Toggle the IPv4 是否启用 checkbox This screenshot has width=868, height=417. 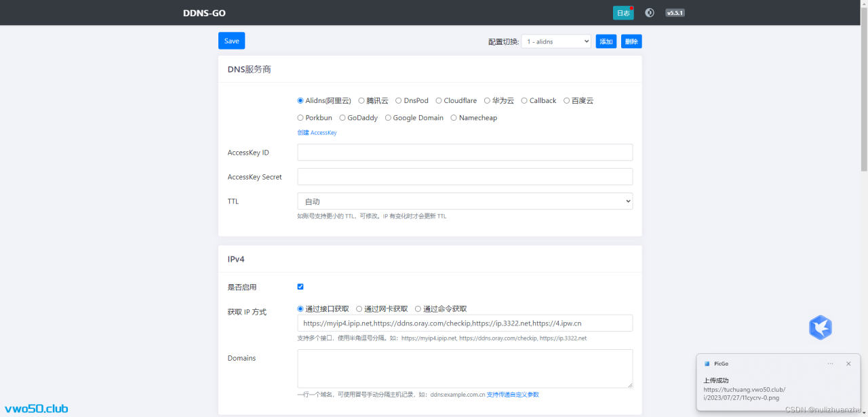pos(300,287)
